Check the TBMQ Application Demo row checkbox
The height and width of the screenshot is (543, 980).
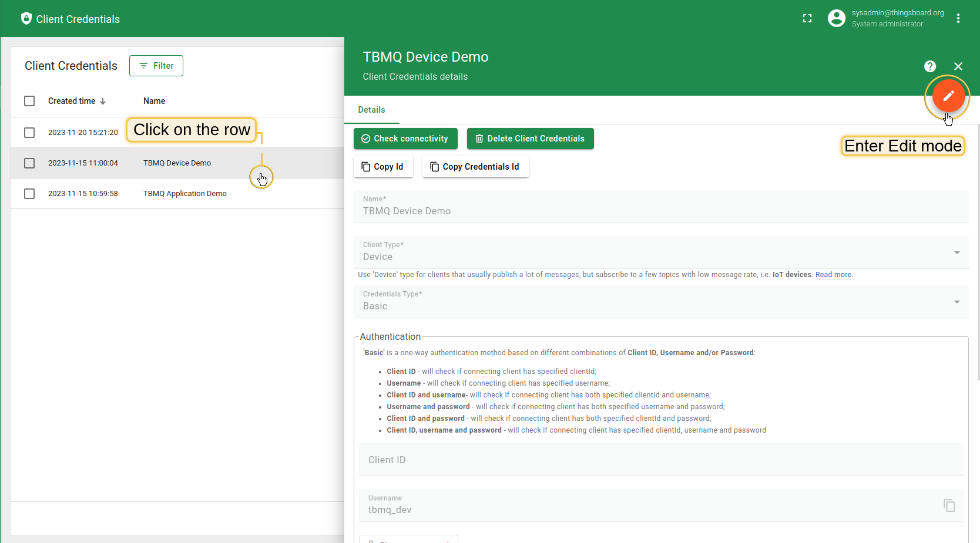[x=29, y=194]
